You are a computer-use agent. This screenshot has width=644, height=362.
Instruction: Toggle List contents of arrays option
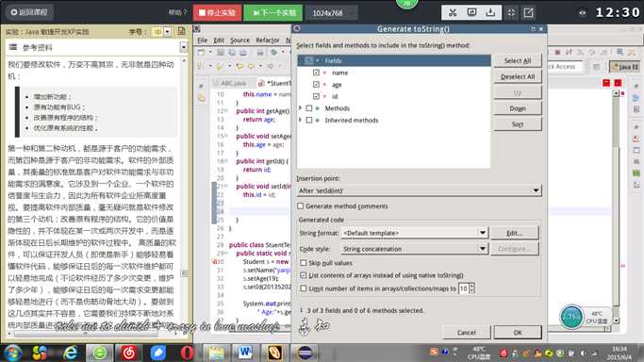(x=304, y=275)
